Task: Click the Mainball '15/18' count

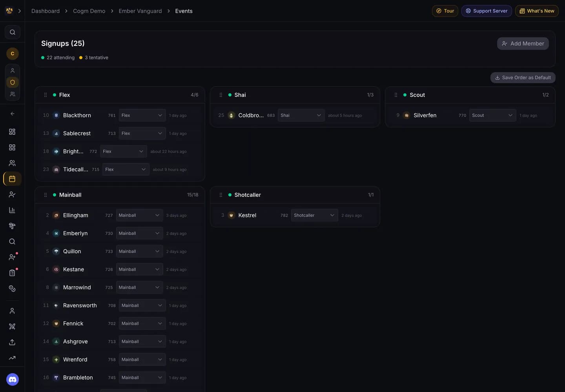Action: coord(193,195)
